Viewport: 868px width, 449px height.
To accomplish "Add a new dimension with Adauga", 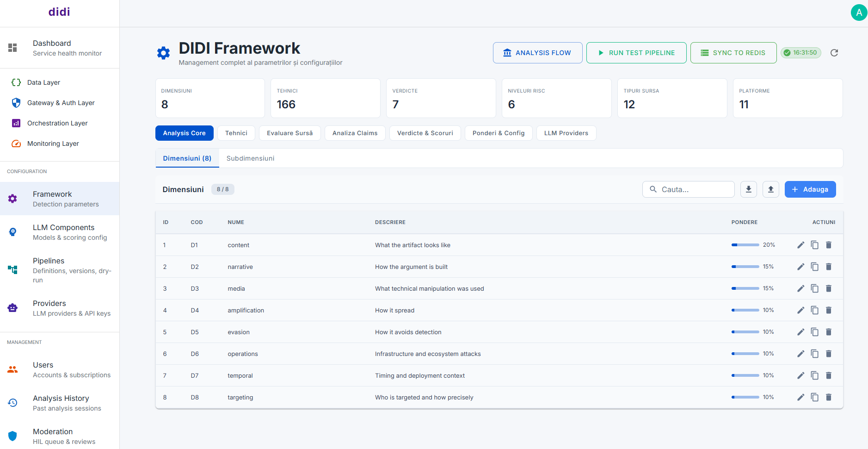I will coord(810,189).
